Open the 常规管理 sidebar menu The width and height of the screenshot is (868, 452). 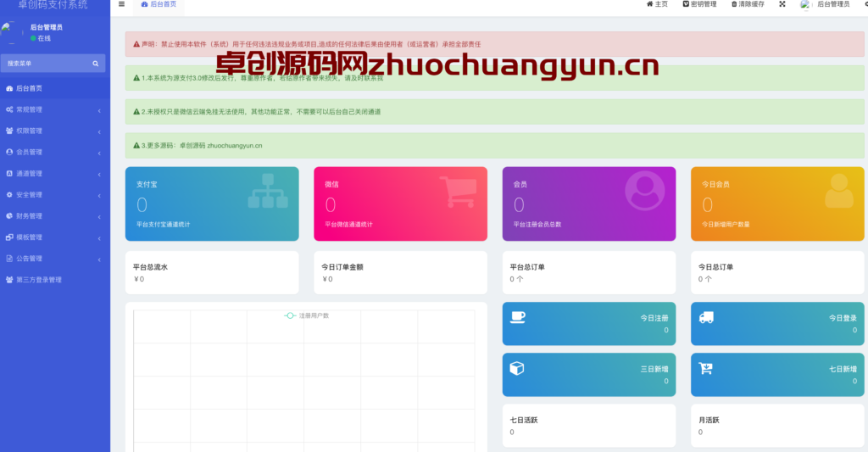click(55, 109)
